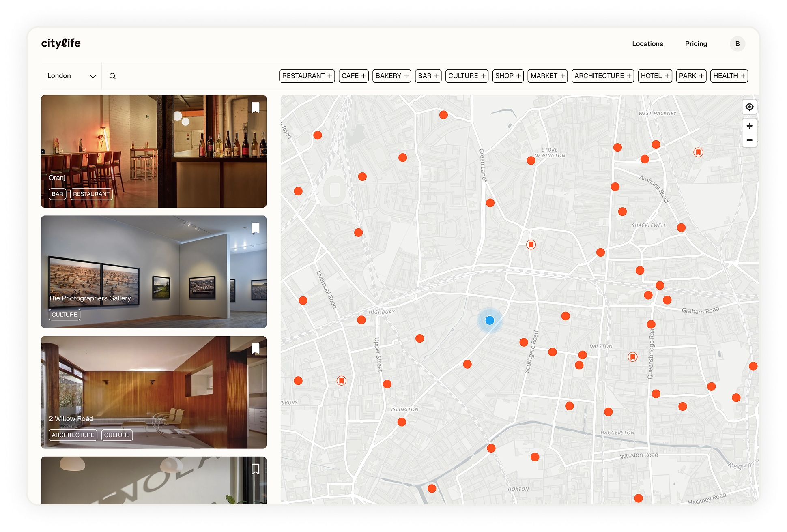Add BAR filter

click(x=428, y=76)
